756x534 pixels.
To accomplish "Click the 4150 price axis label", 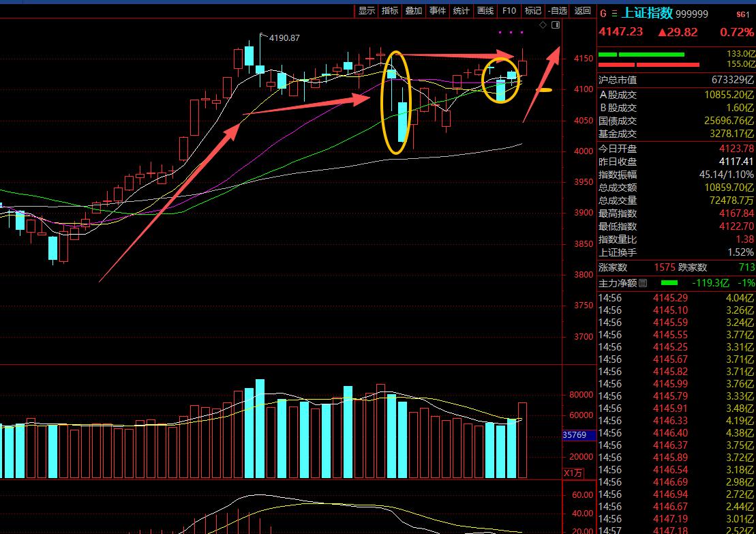I will [x=584, y=59].
